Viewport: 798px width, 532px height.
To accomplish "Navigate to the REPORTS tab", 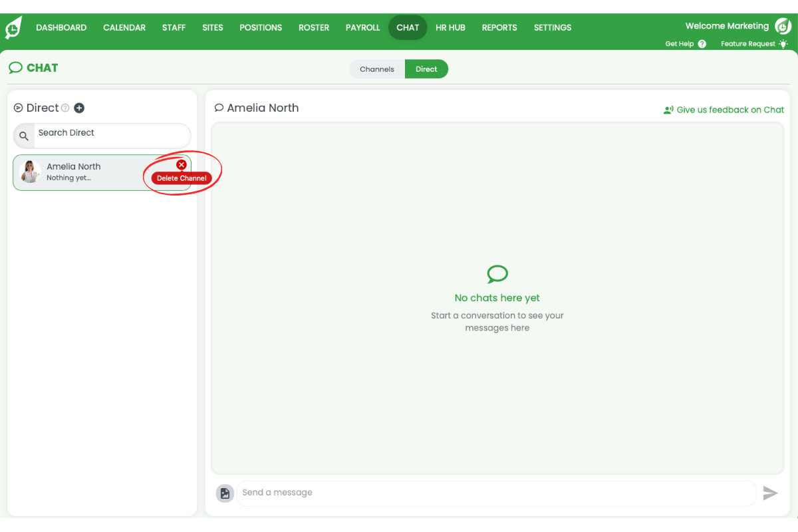I will tap(499, 27).
